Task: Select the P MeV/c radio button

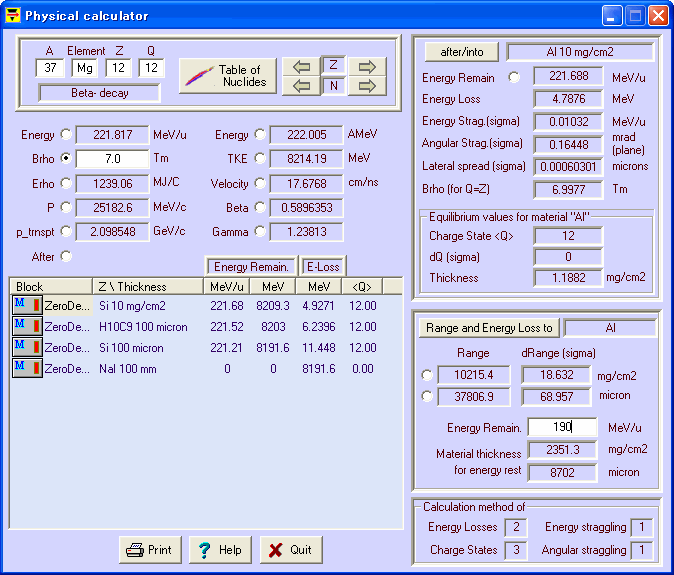Action: coord(66,207)
